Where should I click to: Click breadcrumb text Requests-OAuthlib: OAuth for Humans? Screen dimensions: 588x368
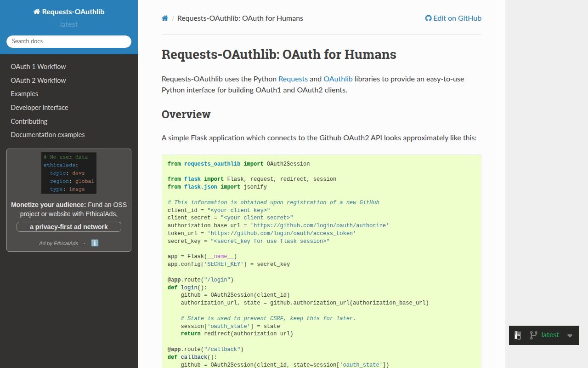[240, 18]
